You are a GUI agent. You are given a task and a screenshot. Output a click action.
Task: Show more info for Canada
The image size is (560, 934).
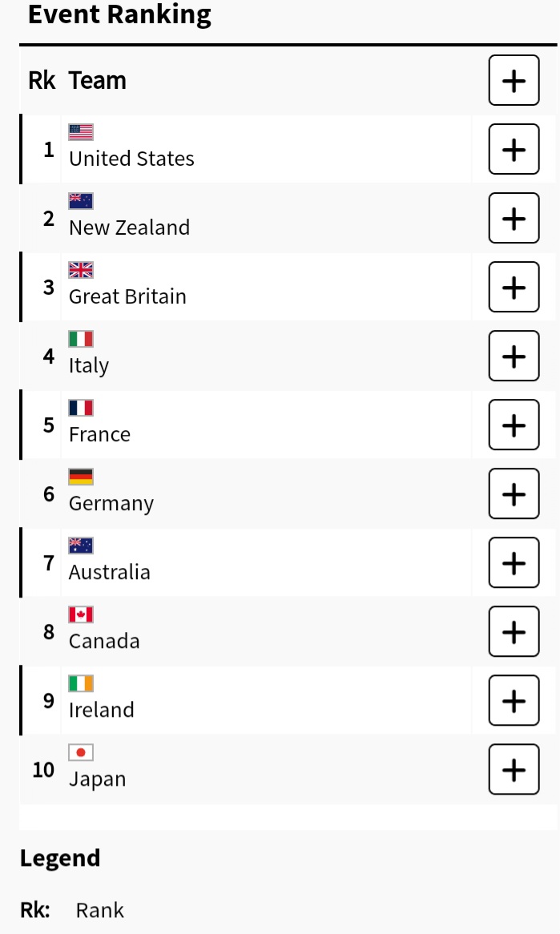pos(514,631)
